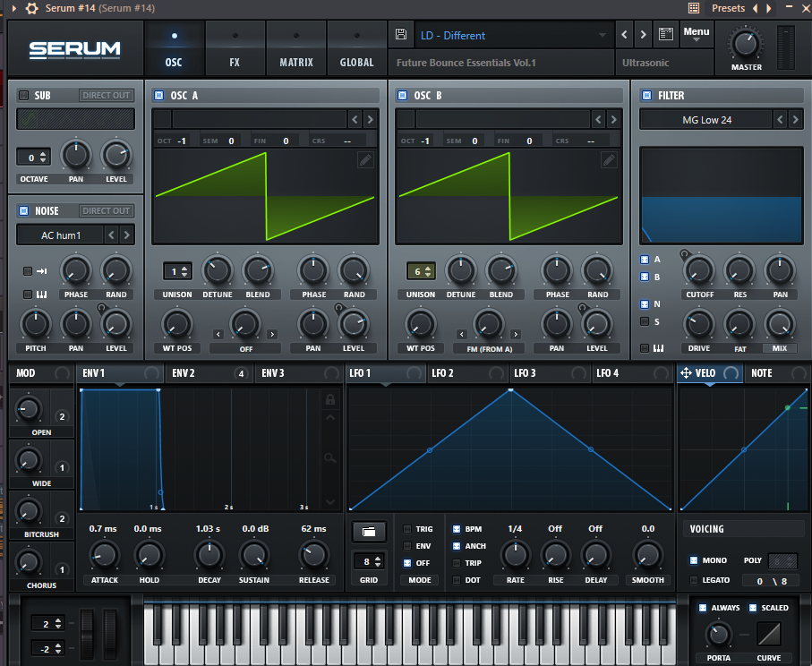Viewport: 812px width, 666px height.
Task: Open the AC hum1 noise selector
Action: (61, 235)
